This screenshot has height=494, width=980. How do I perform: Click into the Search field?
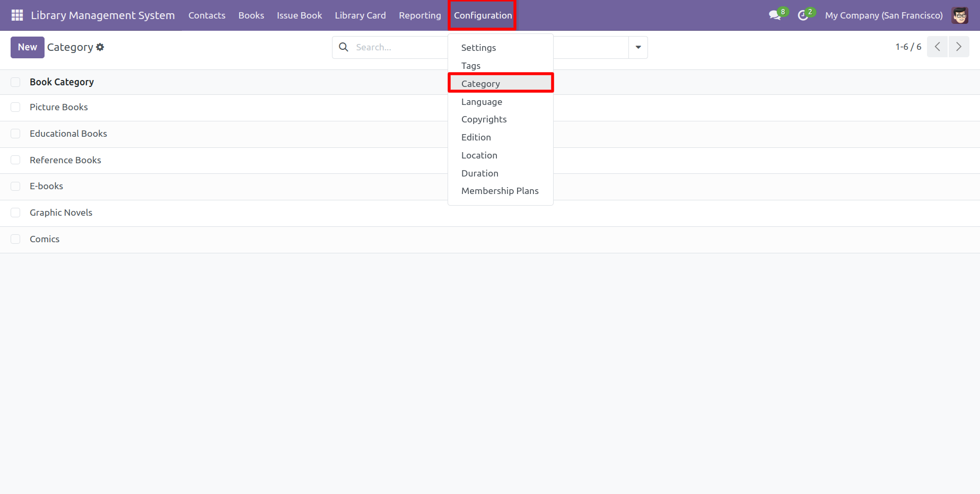pos(399,47)
